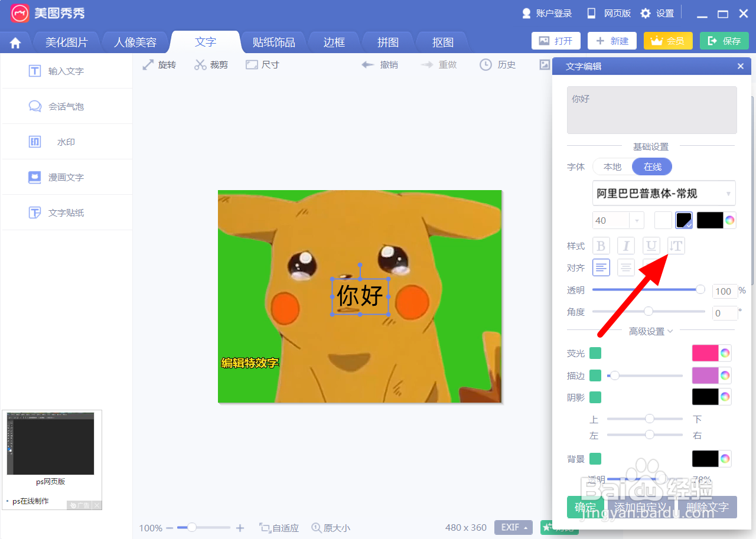
Task: Open the 抠图 tab
Action: tap(443, 43)
